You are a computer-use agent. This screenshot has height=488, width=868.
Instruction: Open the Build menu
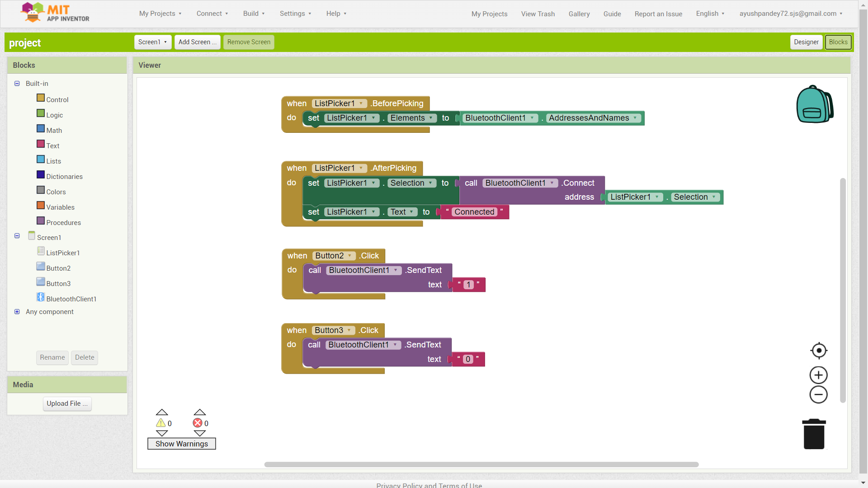[x=254, y=14]
